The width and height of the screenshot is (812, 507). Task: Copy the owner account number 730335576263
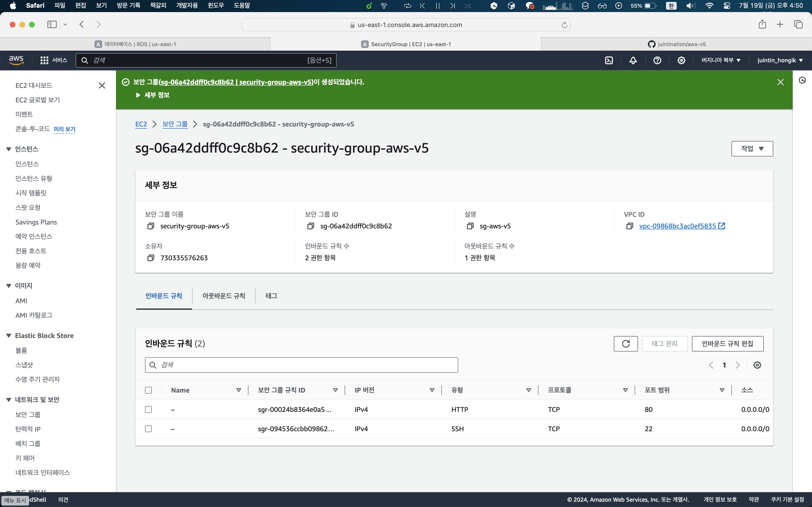coord(151,258)
